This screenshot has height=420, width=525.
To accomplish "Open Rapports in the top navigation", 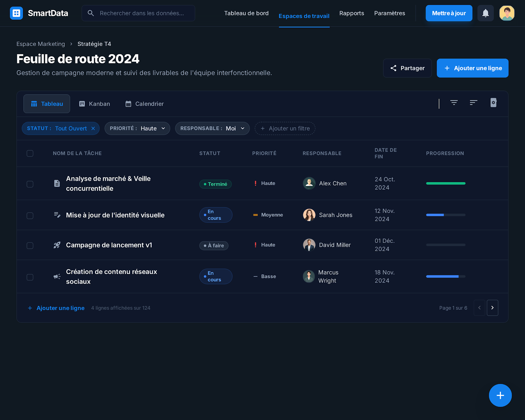I will 351,13.
